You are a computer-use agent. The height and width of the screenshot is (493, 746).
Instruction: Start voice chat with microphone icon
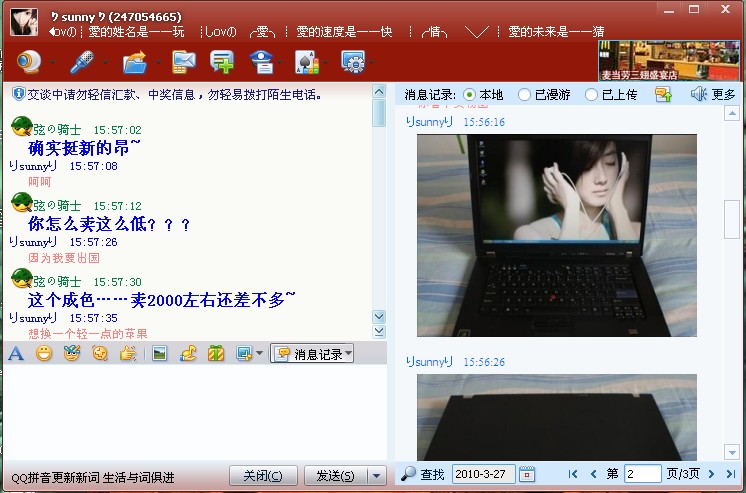pos(81,62)
